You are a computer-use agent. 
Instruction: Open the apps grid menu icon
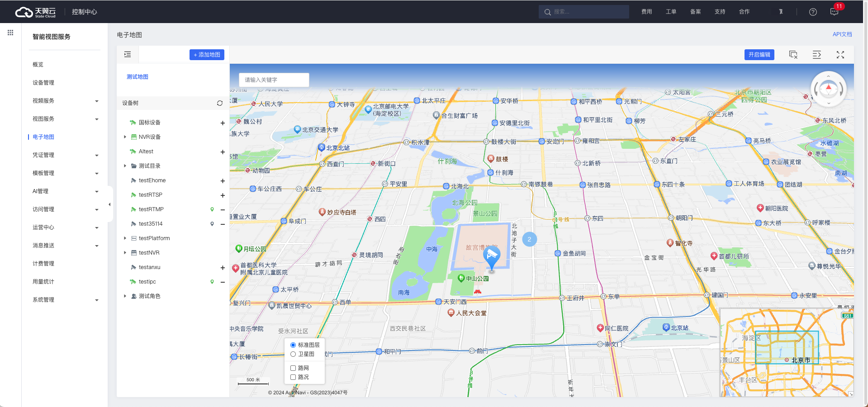click(10, 33)
